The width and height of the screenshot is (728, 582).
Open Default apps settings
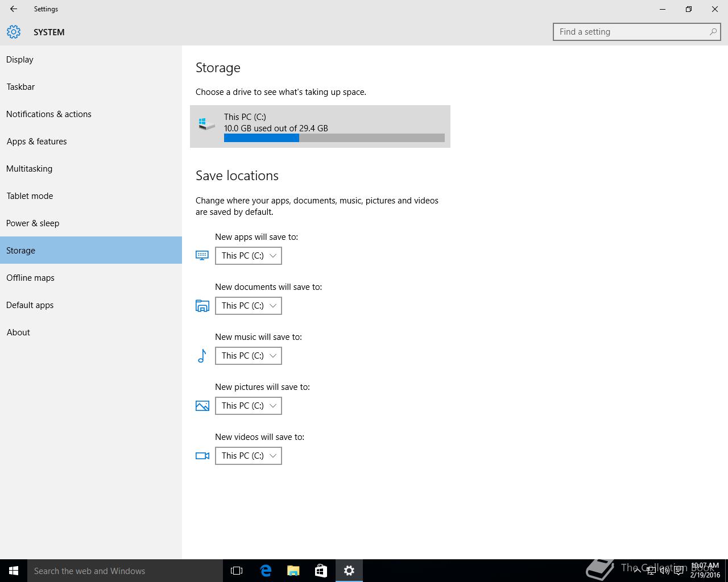click(91, 305)
